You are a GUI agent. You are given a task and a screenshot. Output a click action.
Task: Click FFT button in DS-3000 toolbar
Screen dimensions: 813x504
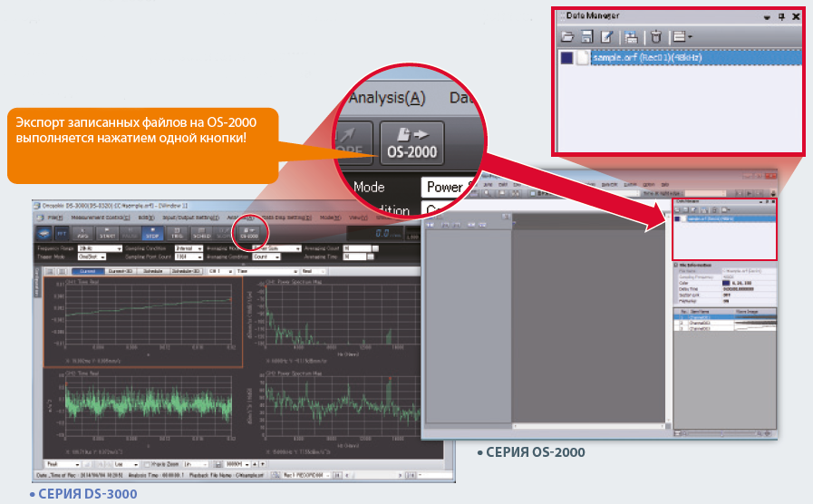62,233
